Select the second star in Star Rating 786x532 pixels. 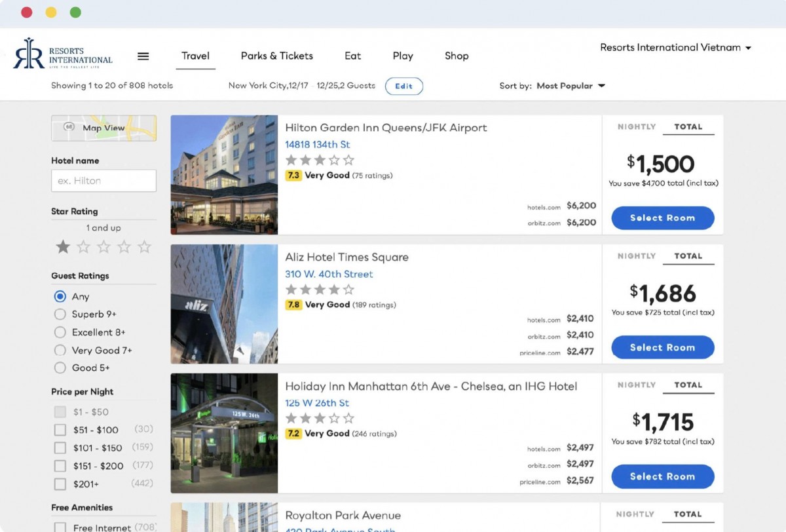(83, 247)
